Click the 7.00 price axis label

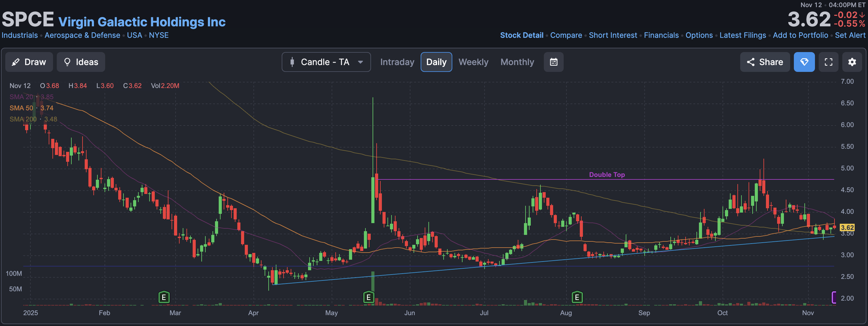pyautogui.click(x=847, y=81)
